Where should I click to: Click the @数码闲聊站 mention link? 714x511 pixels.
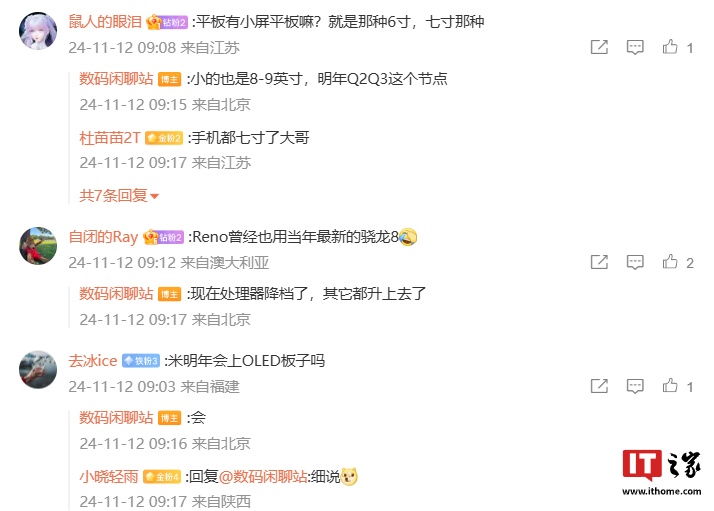(263, 477)
